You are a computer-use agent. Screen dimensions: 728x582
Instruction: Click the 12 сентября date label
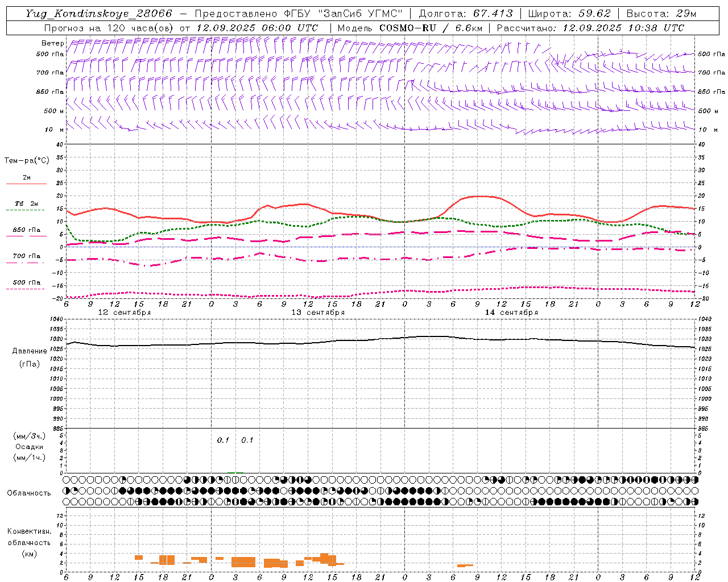125,313
